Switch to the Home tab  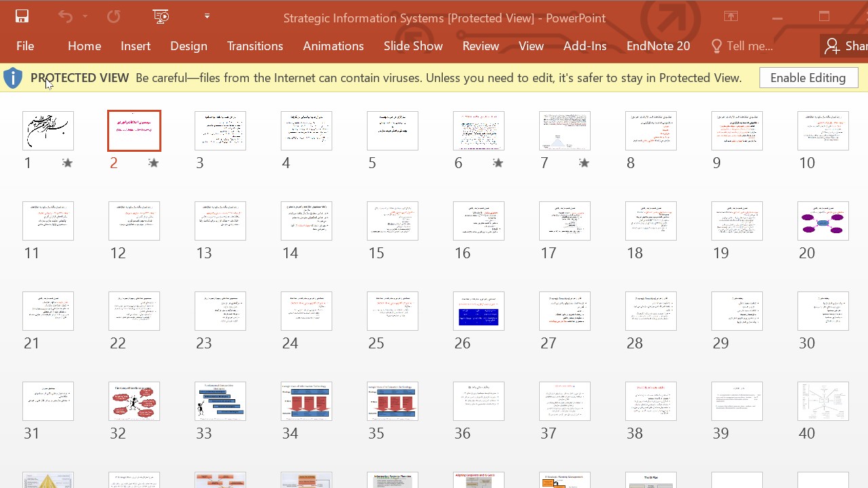84,46
